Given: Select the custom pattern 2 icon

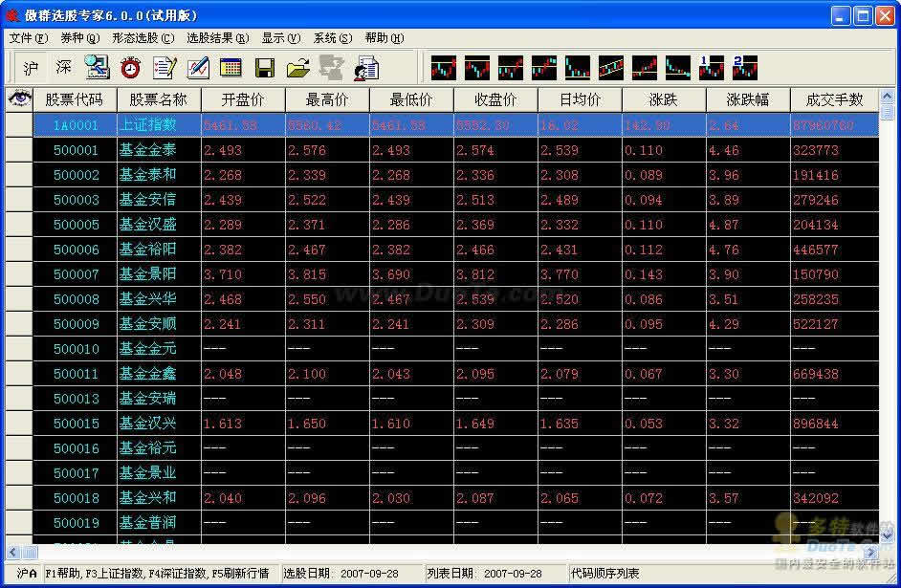Looking at the screenshot, I should (x=745, y=68).
